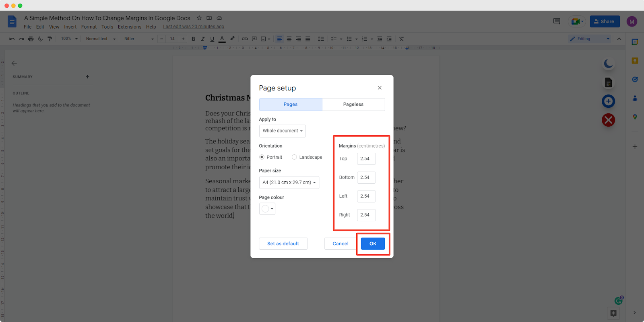Center align the text

(x=289, y=39)
